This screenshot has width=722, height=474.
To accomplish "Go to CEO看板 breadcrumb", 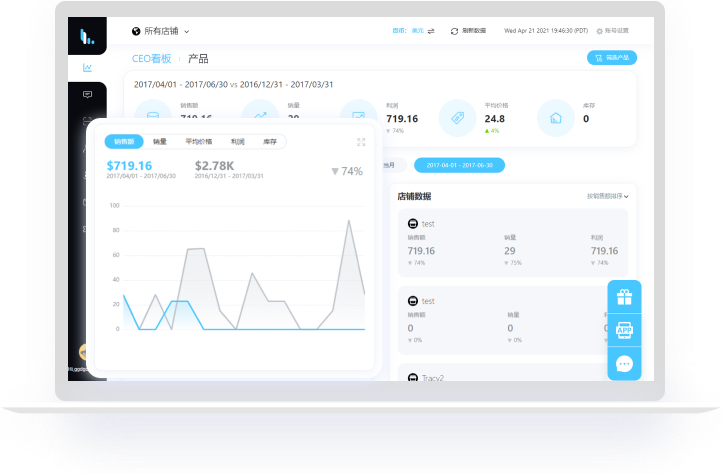I will [151, 59].
